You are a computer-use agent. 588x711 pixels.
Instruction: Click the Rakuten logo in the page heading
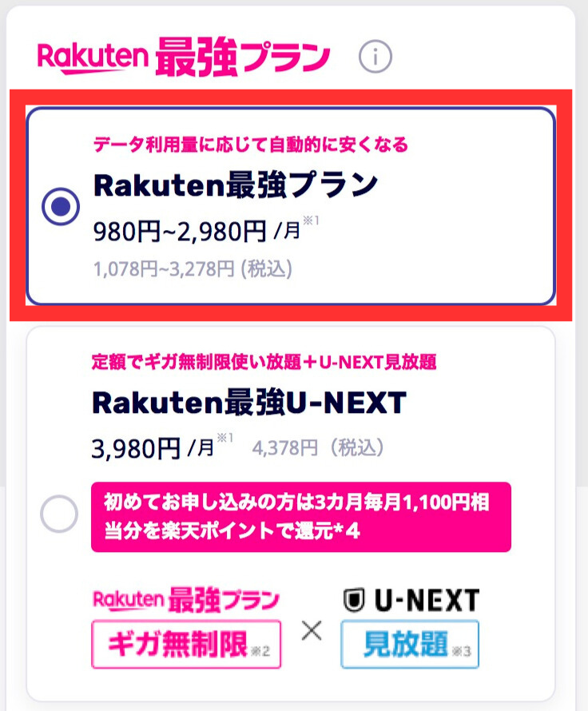tap(92, 56)
